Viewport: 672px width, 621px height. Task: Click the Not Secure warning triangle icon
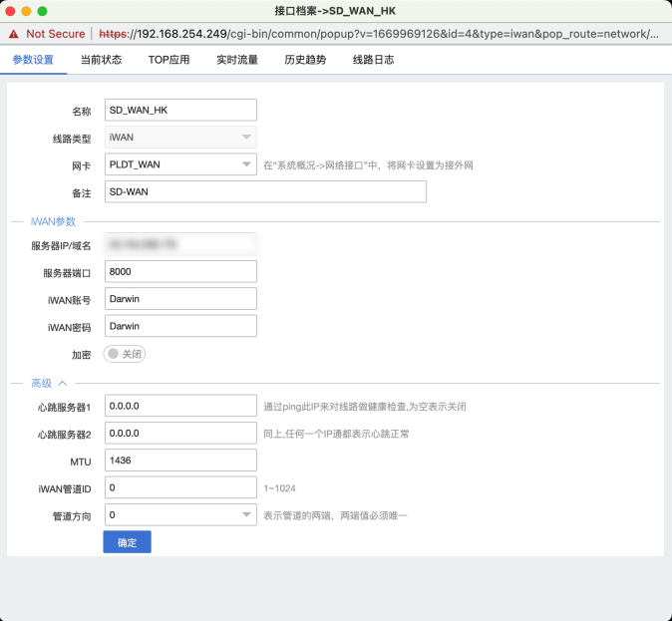click(x=14, y=34)
